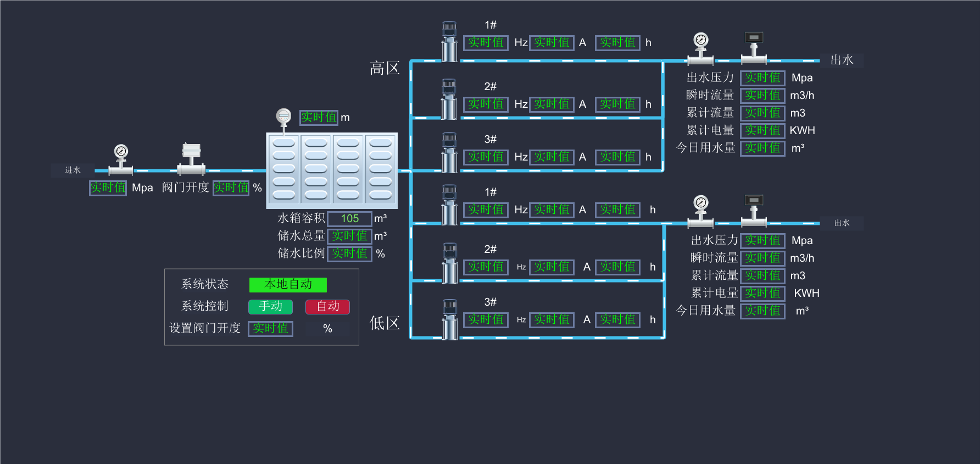Switch system control to 手动 mode
The height and width of the screenshot is (464, 980).
pos(270,306)
